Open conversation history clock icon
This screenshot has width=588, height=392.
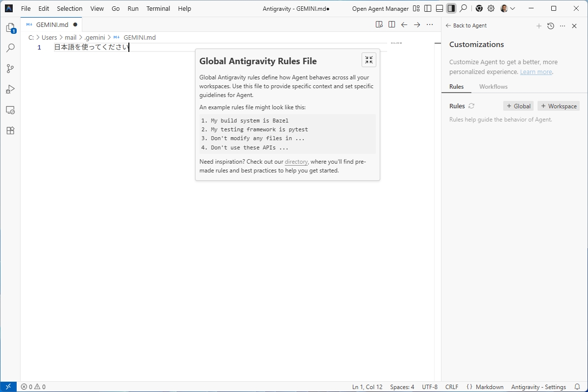(x=551, y=26)
